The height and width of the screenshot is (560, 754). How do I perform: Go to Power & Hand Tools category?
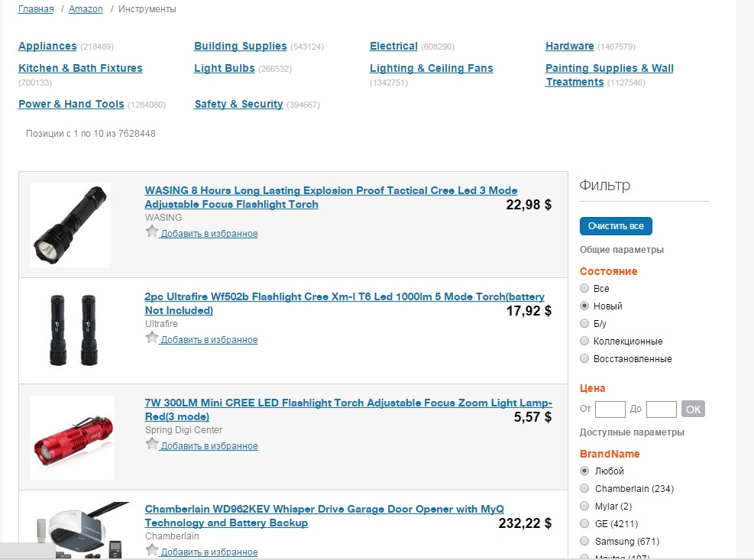(x=71, y=105)
